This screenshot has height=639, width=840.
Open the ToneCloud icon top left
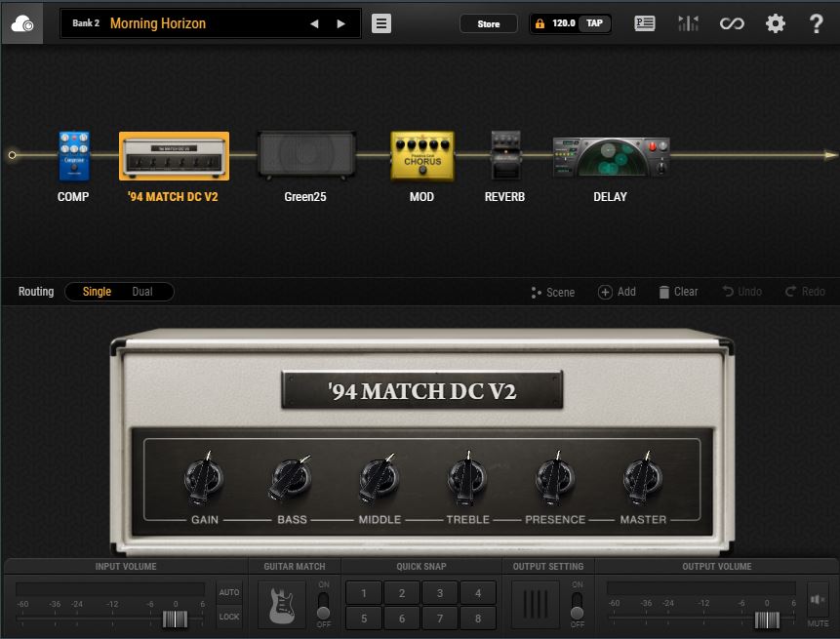point(23,22)
